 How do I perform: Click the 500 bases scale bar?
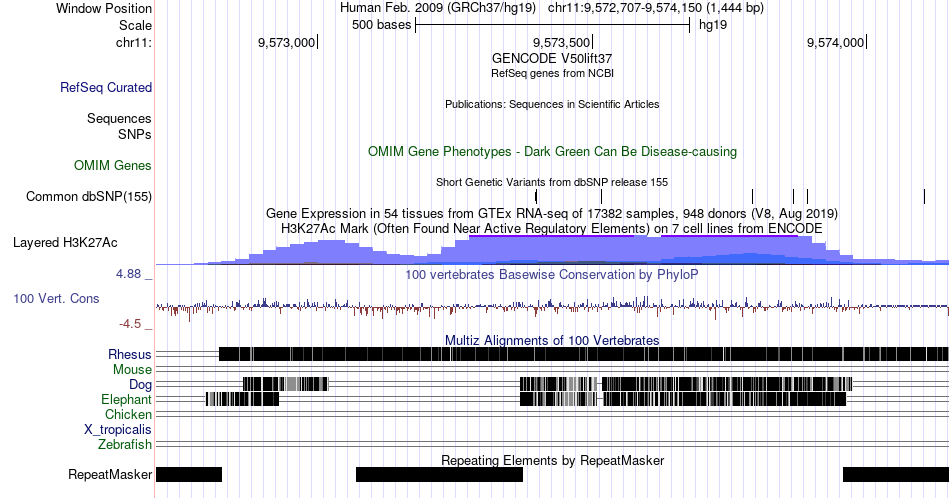tap(553, 25)
